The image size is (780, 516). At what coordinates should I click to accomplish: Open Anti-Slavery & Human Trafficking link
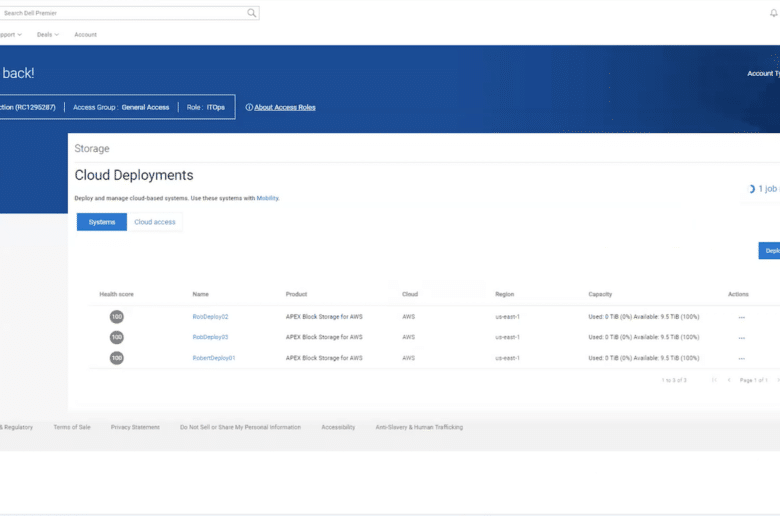pos(419,427)
